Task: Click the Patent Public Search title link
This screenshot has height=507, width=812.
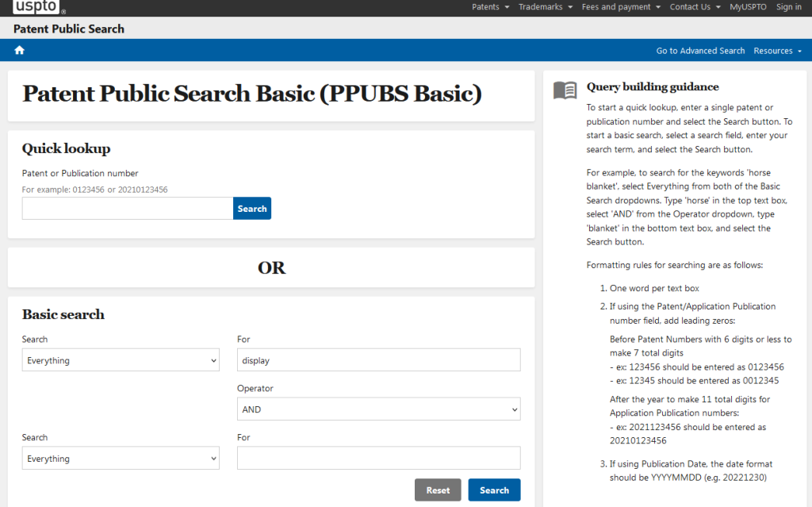Action: tap(69, 29)
